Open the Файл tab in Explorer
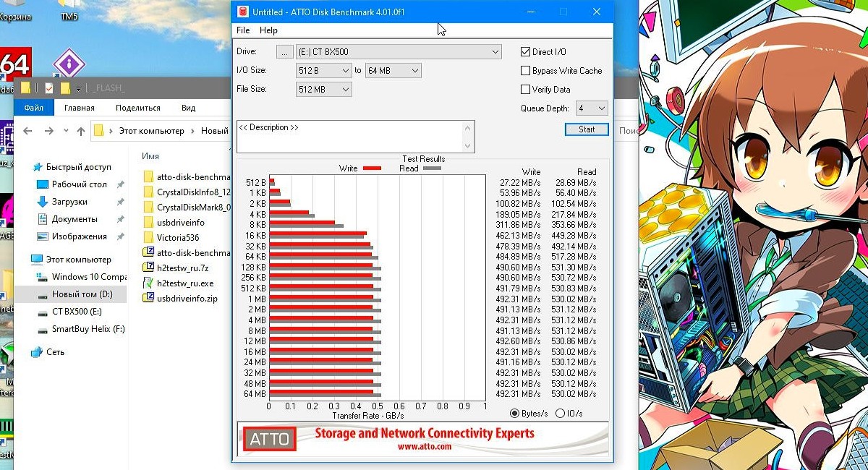 pyautogui.click(x=34, y=108)
